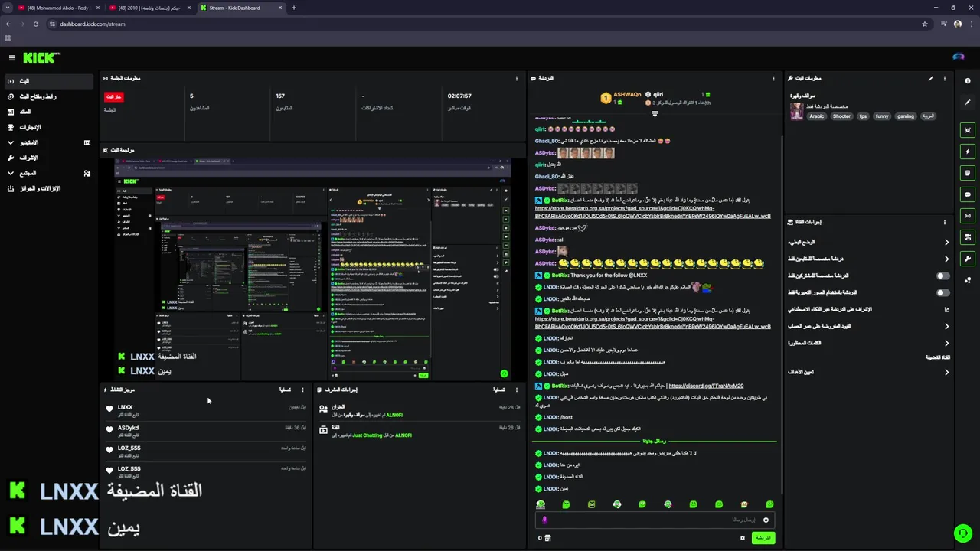Toggle the stream preview widget icon in right rail
This screenshot has width=980, height=551.
tap(968, 130)
